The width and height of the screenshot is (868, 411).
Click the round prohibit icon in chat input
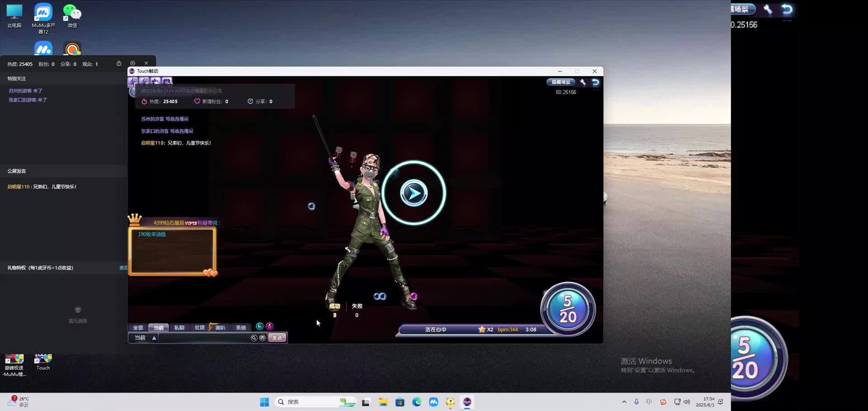(254, 338)
